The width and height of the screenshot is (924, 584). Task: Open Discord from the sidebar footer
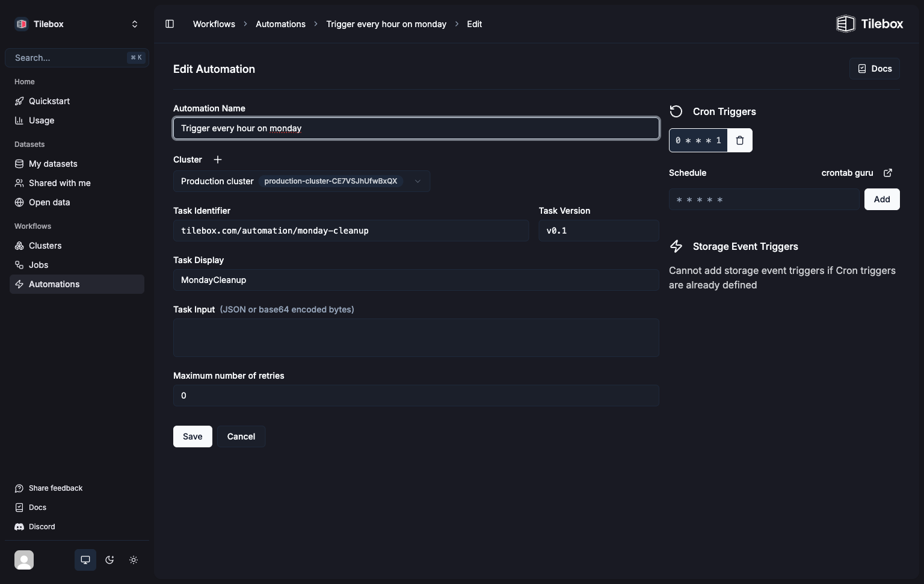pos(41,526)
